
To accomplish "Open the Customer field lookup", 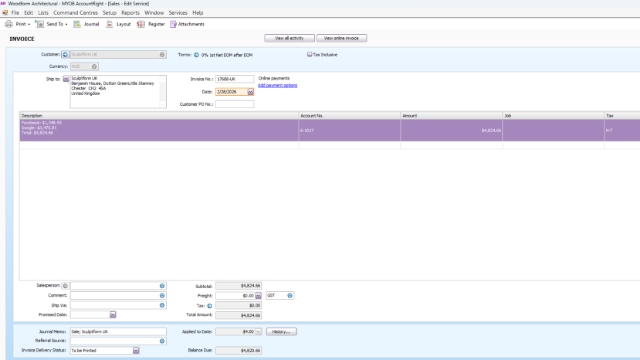I will [162, 54].
